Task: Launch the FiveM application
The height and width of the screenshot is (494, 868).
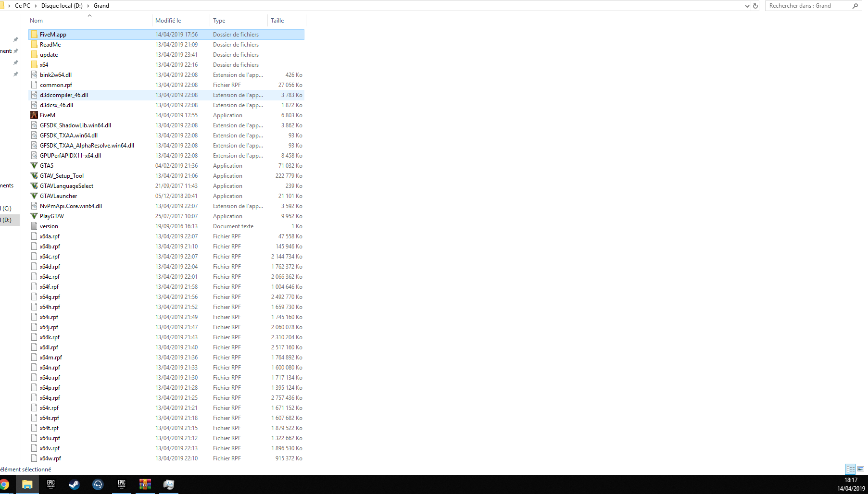Action: [x=47, y=115]
